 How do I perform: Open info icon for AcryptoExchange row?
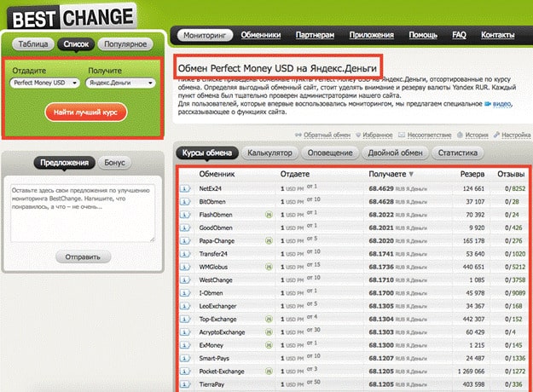click(185, 332)
